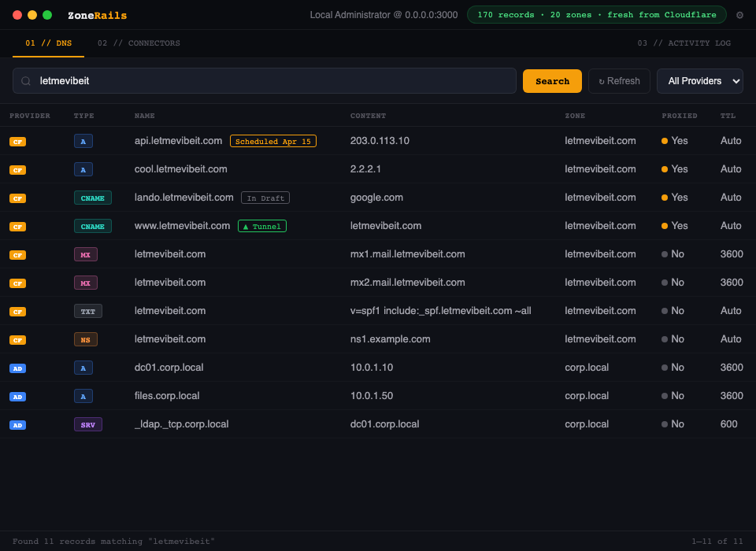Click the Tunnel badge on www.letmevibeit.com
This screenshot has height=551, width=756.
[x=261, y=226]
